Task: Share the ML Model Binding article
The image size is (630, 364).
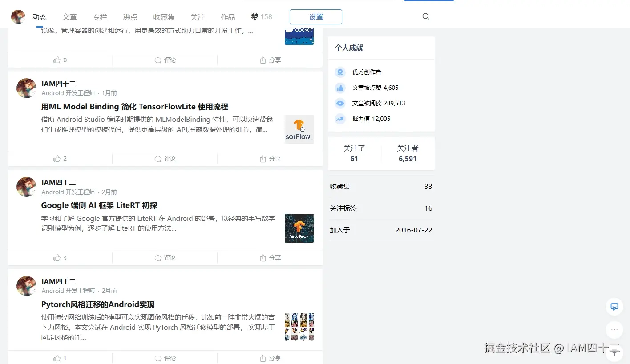Action: pos(270,159)
